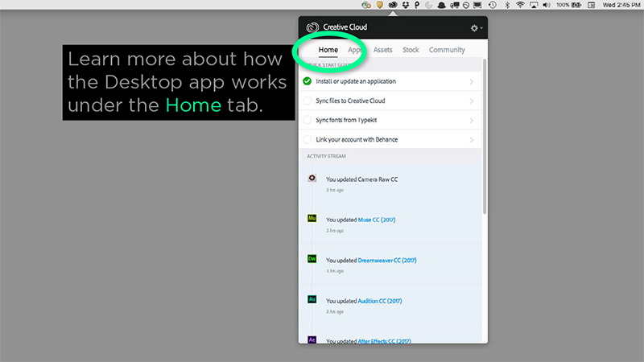Image resolution: width=644 pixels, height=362 pixels.
Task: Open the Dropbox menu bar icon
Action: coord(406,5)
